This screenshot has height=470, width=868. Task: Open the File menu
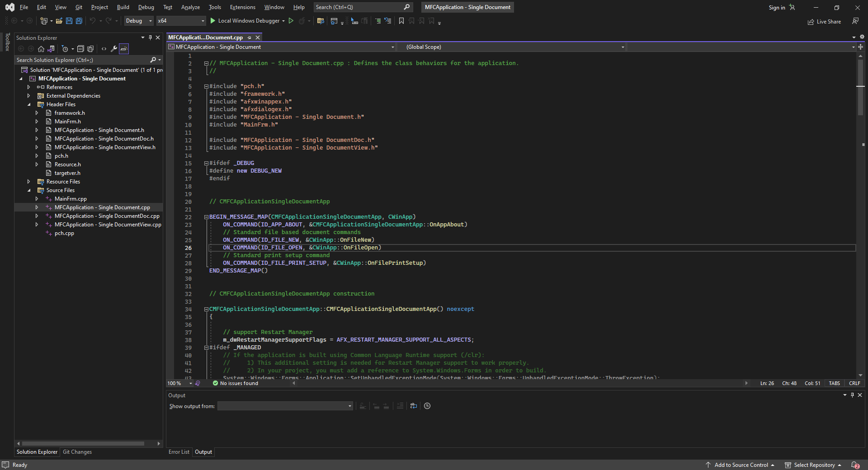pos(24,7)
